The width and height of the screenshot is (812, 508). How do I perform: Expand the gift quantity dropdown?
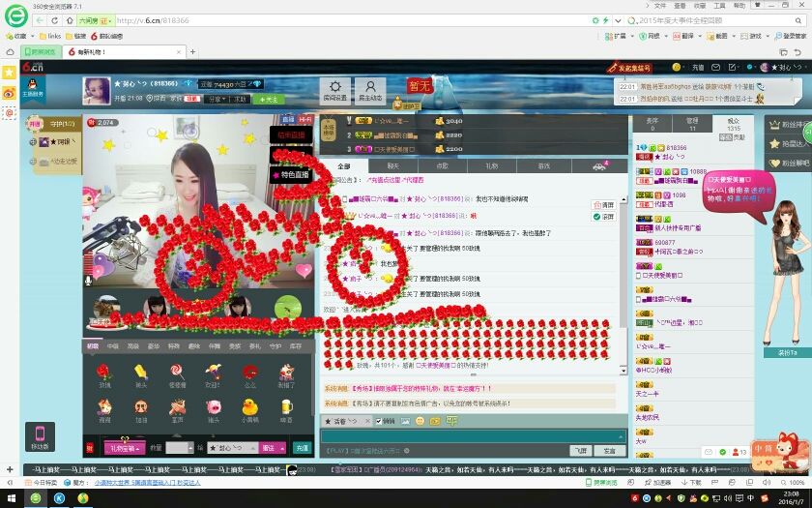coord(190,448)
